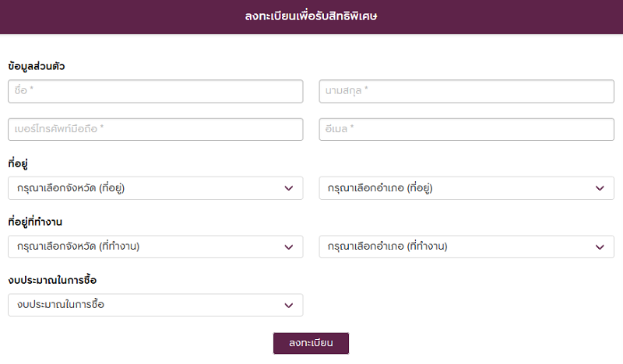Click the ที่อยู่ที่ทำงาน section heading

(35, 222)
